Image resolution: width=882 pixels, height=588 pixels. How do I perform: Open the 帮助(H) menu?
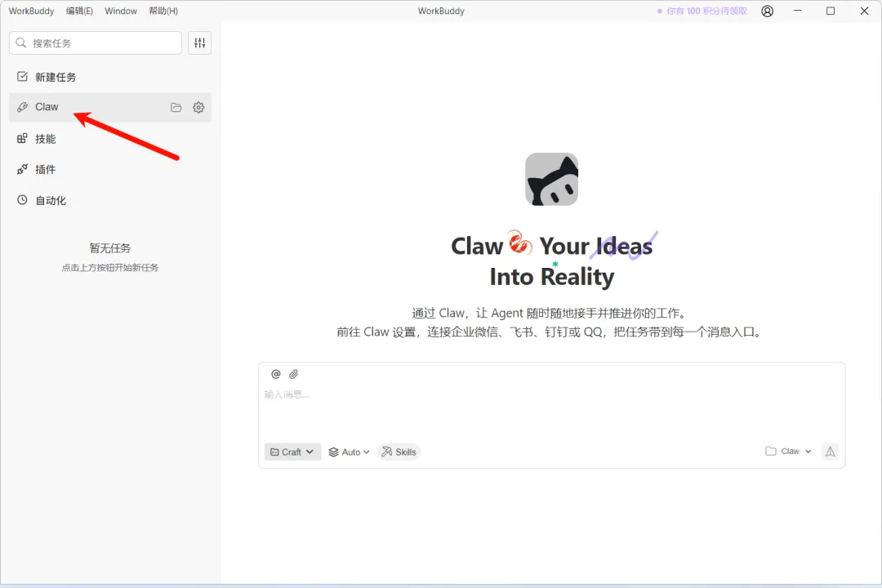tap(163, 11)
